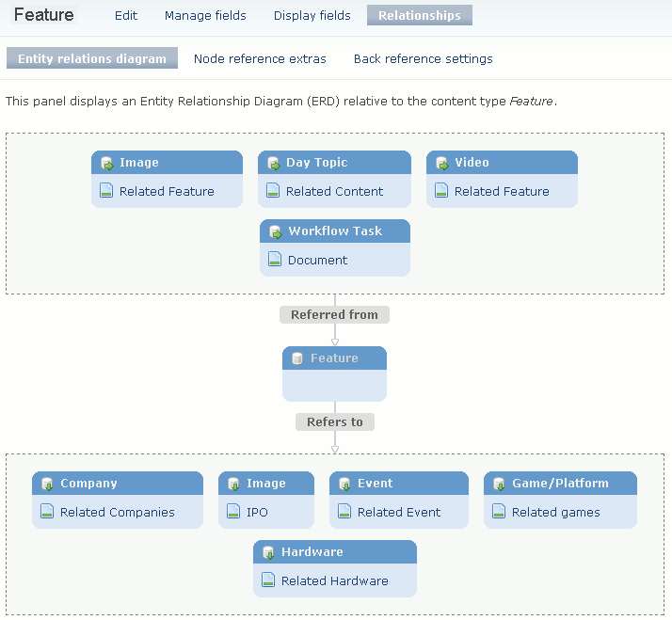This screenshot has width=672, height=620.
Task: Click the central Feature entity title
Action: (x=334, y=358)
